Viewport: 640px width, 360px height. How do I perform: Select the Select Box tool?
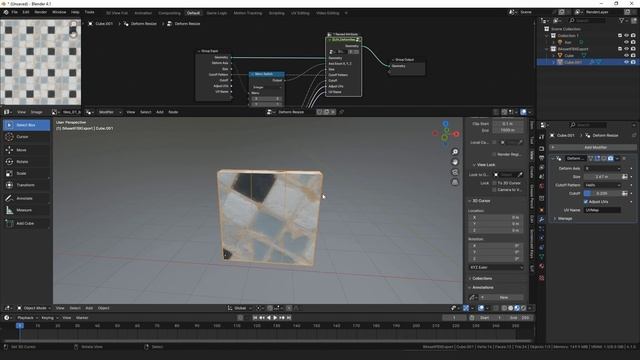pos(27,125)
